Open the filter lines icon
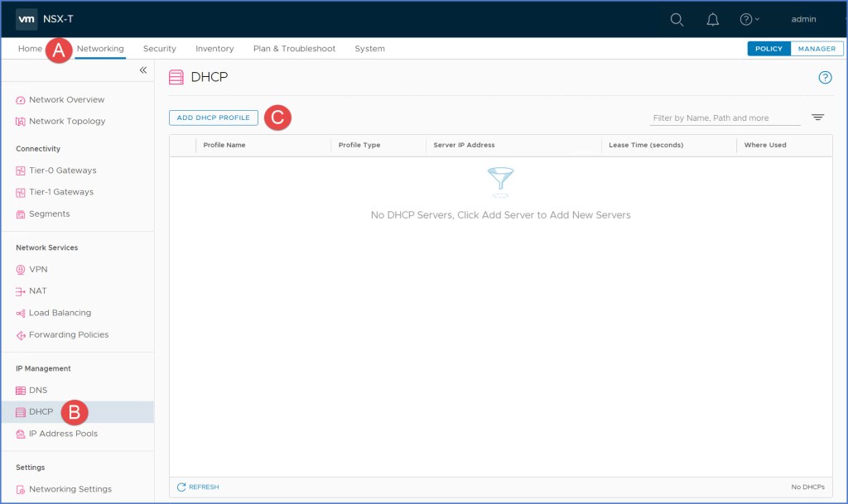The width and height of the screenshot is (848, 504). point(817,118)
